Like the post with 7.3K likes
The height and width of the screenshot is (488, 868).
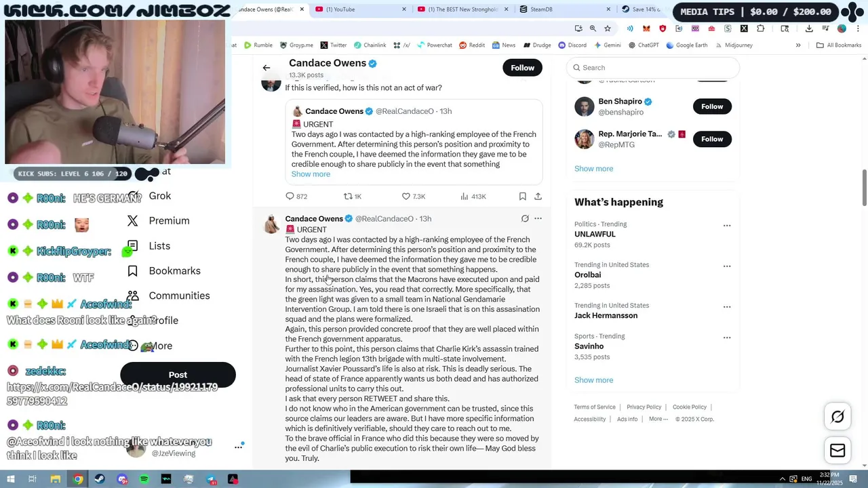[x=414, y=197]
